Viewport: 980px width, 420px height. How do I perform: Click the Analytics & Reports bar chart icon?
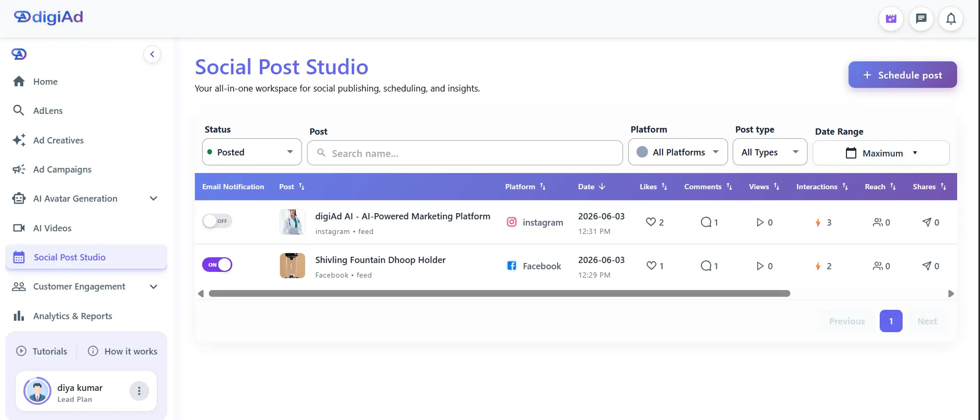point(19,316)
